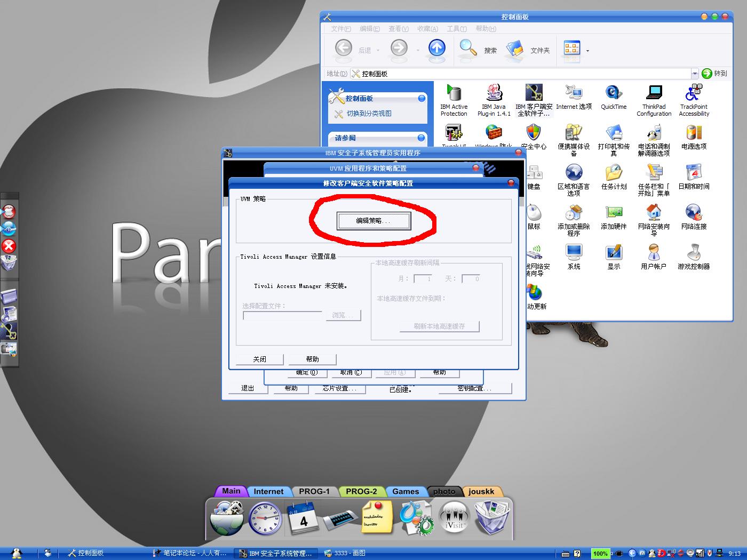Click 切换到分类视图 link
Viewport: 747px width, 560px height.
[x=369, y=114]
